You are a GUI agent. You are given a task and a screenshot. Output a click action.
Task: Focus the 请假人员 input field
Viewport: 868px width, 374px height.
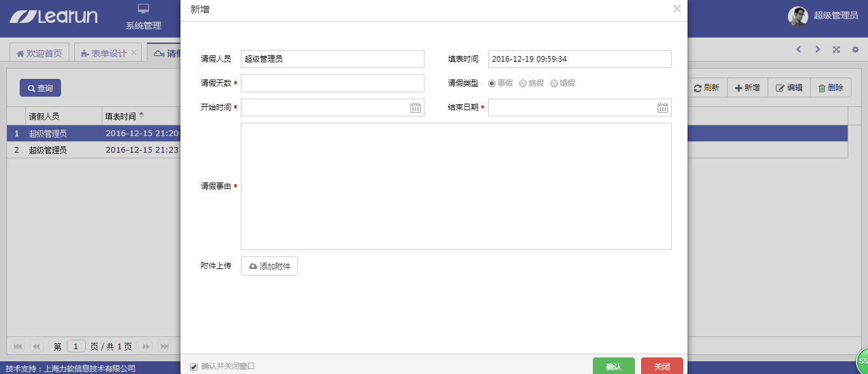[x=332, y=59]
